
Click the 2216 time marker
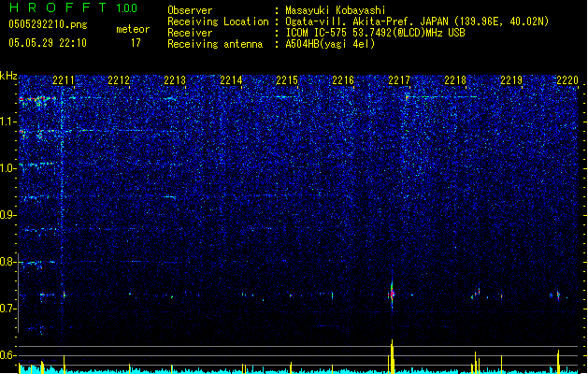click(343, 80)
